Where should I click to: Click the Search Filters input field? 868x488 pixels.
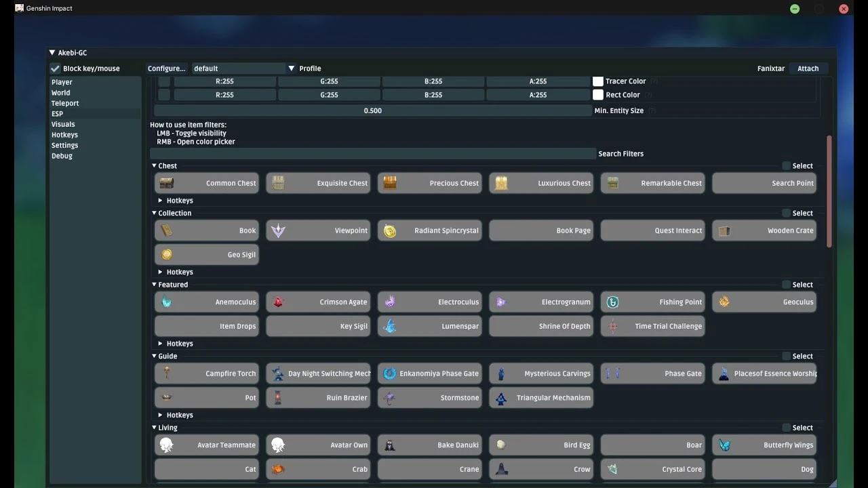(x=372, y=154)
